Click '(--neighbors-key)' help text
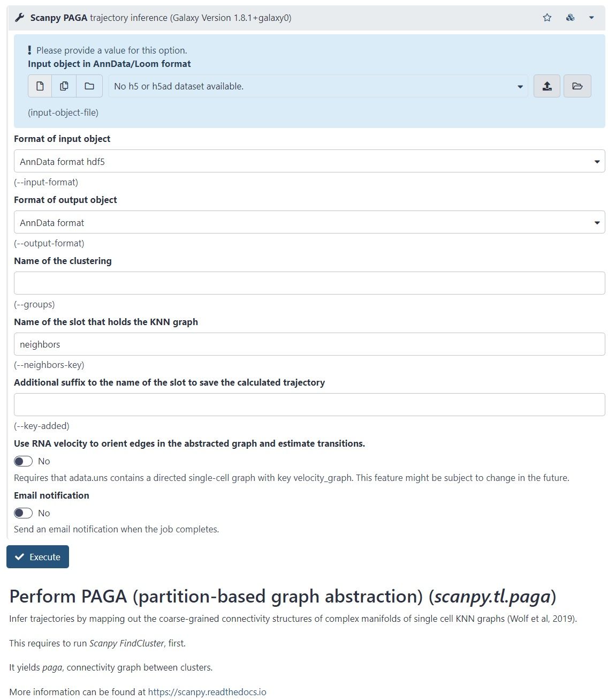608x700 pixels. 49,365
